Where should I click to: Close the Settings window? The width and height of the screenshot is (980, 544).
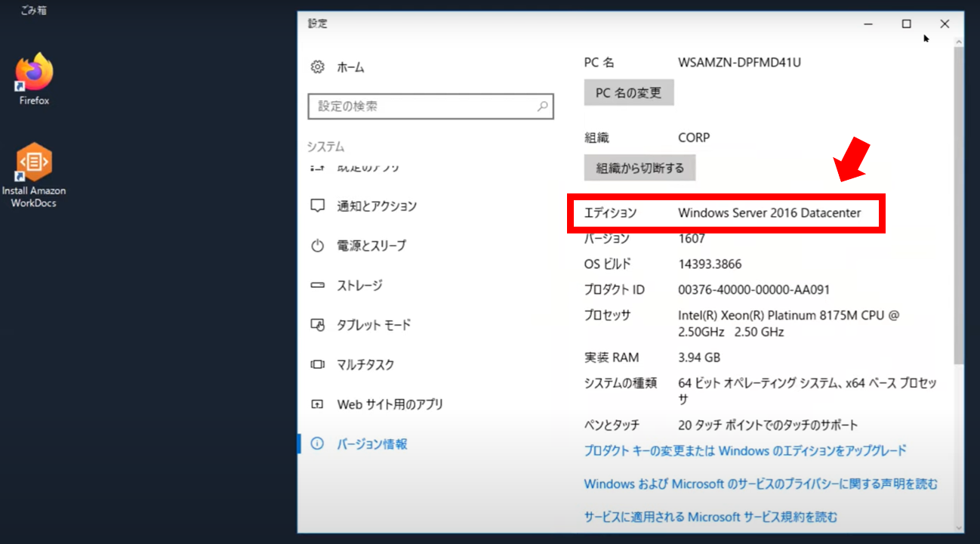945,24
